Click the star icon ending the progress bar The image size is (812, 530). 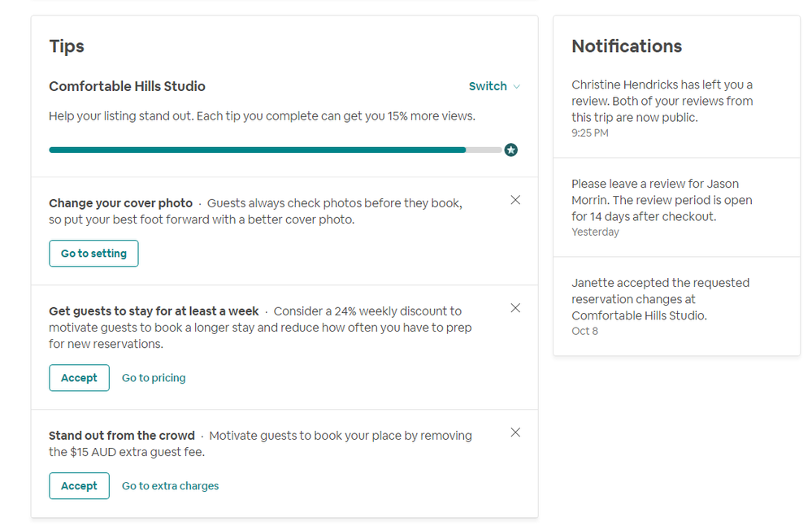pyautogui.click(x=510, y=150)
